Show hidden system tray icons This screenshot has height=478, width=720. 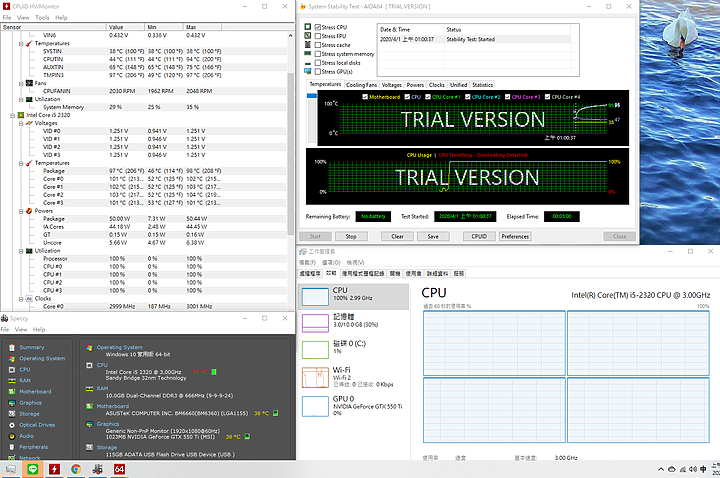(661, 469)
